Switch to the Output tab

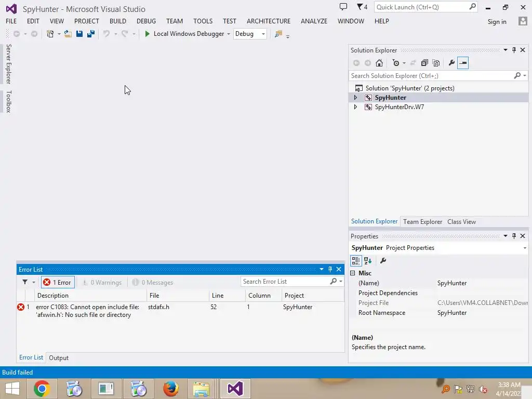click(59, 358)
